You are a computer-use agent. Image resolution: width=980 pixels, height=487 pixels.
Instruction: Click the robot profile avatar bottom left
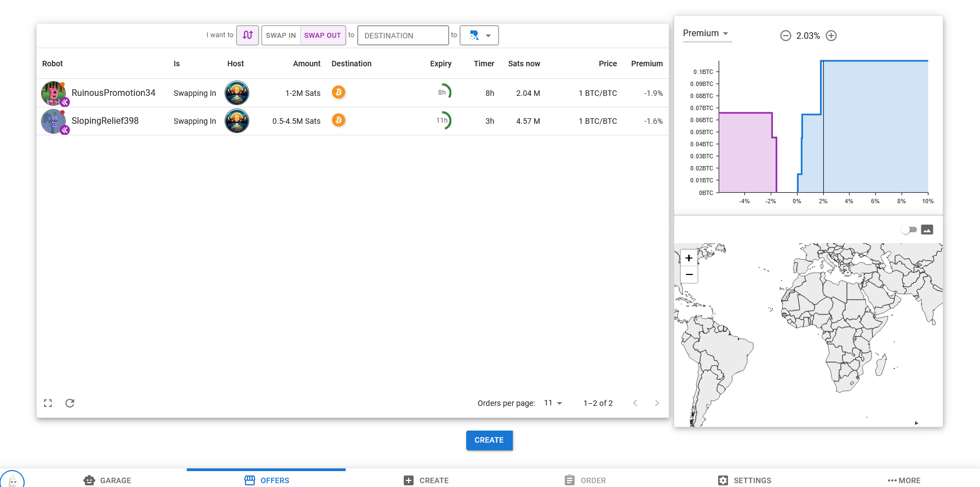(x=13, y=480)
